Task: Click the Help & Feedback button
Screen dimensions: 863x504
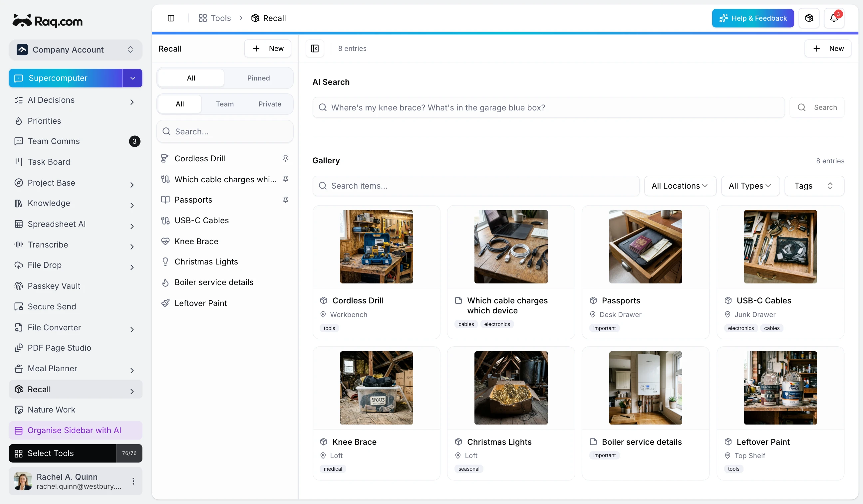Action: point(753,18)
